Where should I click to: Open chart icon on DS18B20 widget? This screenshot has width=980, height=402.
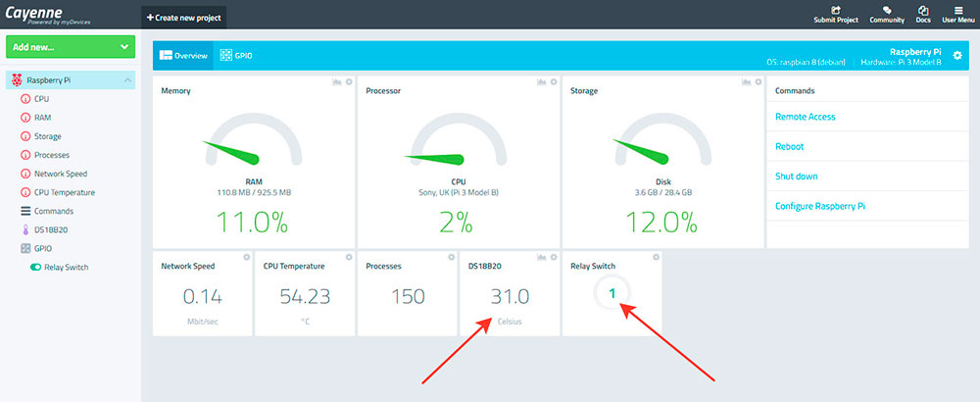pos(540,257)
